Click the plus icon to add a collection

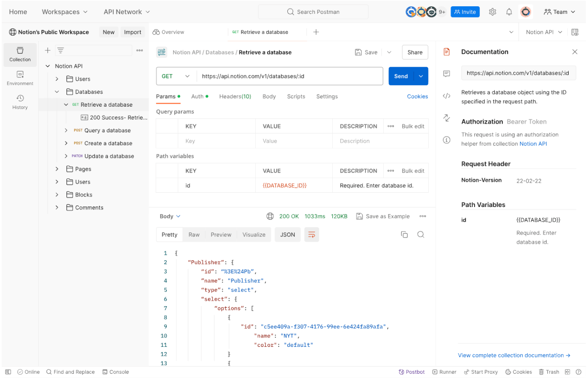click(47, 50)
